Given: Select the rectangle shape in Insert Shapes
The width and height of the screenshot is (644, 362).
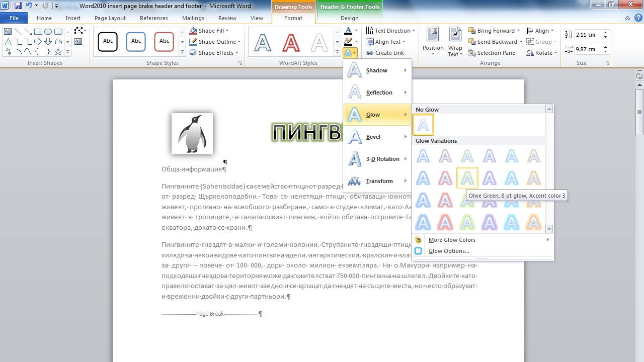Looking at the screenshot, I should tap(38, 32).
